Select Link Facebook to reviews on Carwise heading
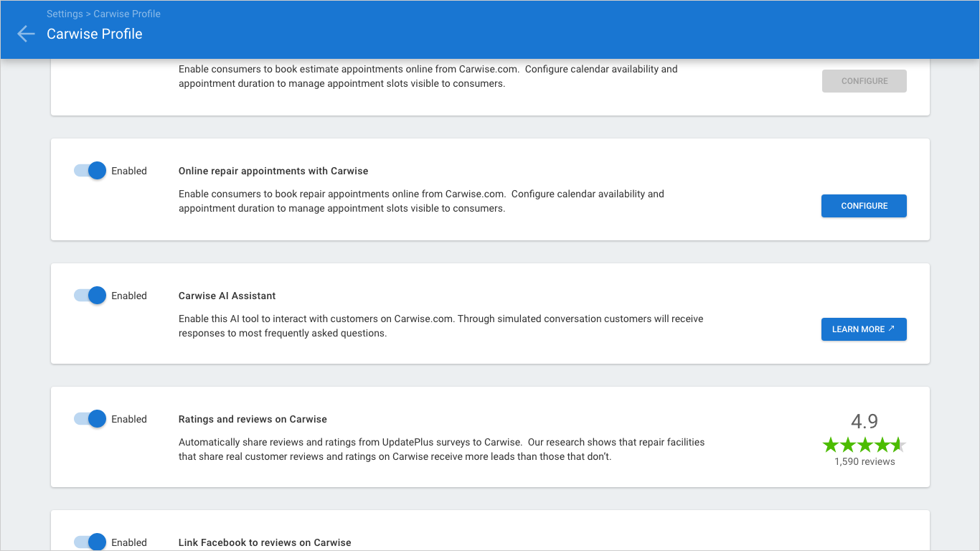The width and height of the screenshot is (980, 551). click(265, 542)
